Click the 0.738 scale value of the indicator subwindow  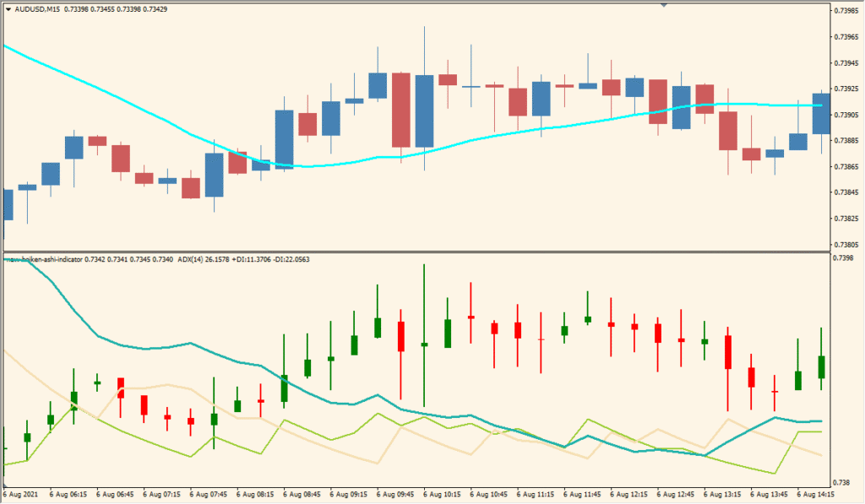point(842,483)
